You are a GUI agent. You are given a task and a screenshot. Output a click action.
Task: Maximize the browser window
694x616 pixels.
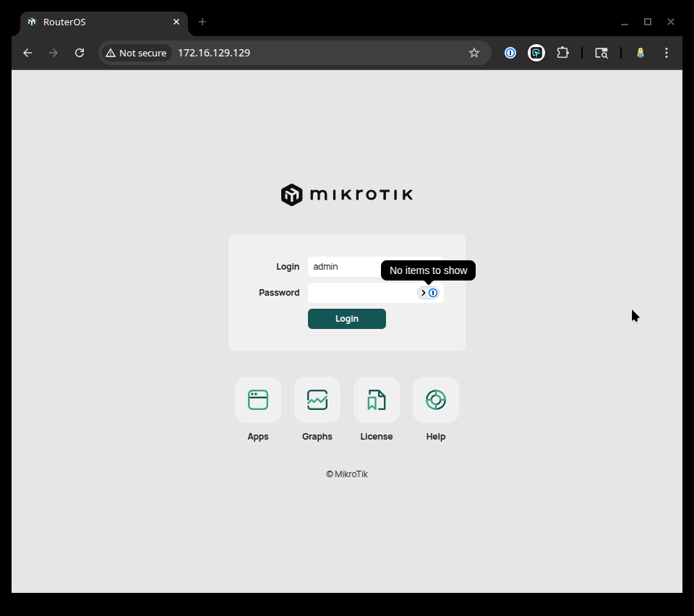click(x=648, y=22)
